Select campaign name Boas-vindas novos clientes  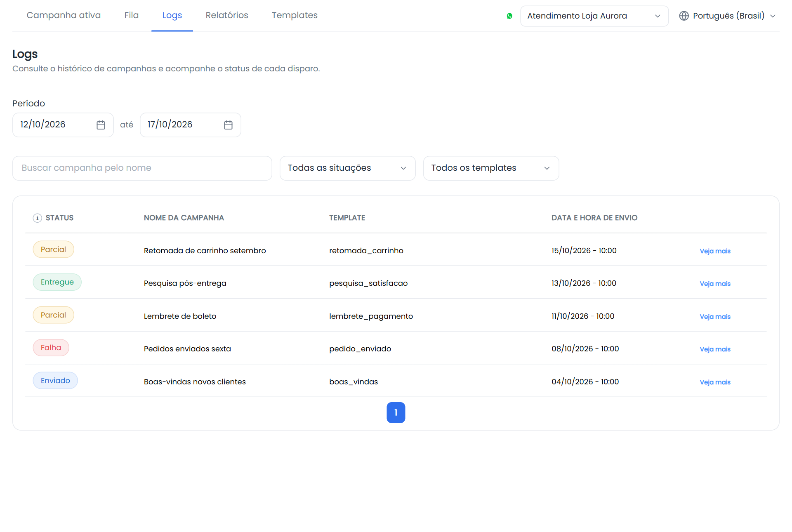pos(195,382)
